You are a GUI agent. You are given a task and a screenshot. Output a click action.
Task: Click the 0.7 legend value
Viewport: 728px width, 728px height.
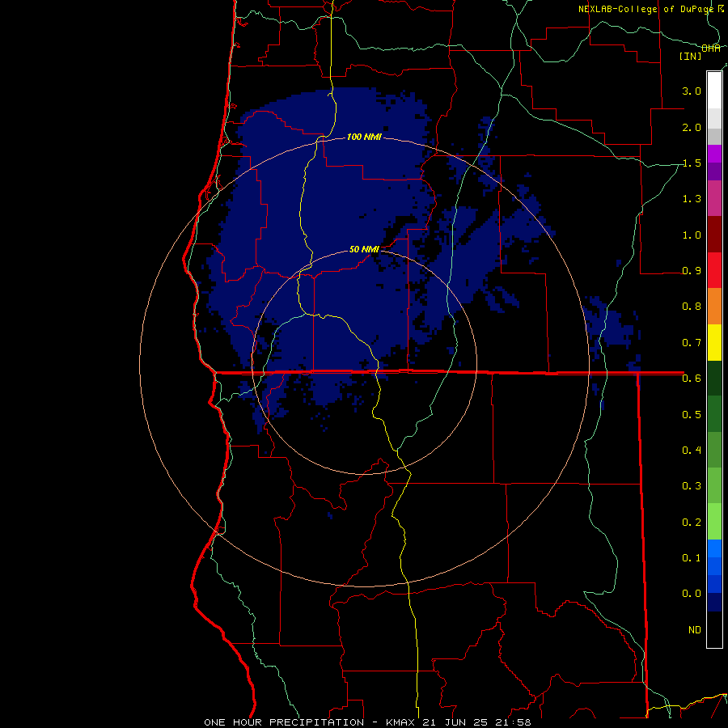pos(692,343)
